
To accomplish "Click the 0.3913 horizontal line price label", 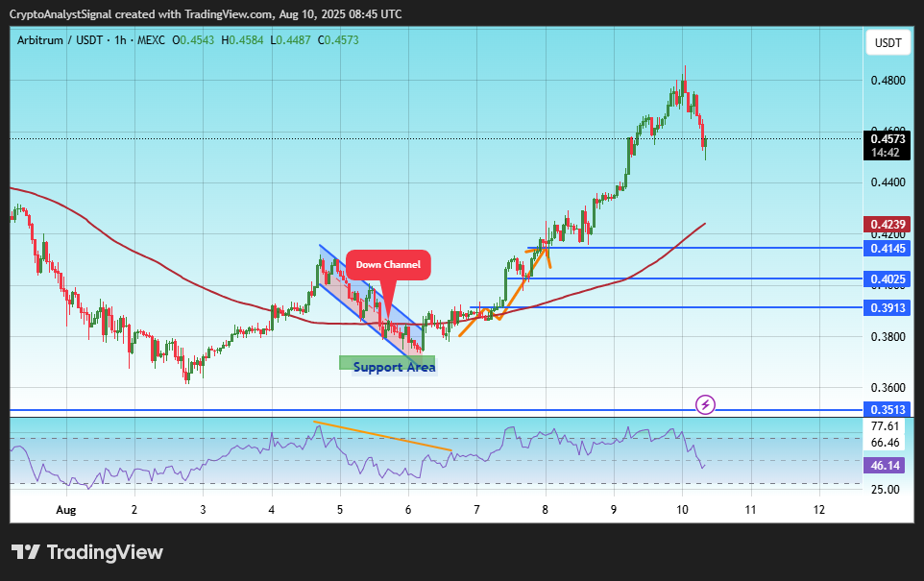I will pos(888,307).
